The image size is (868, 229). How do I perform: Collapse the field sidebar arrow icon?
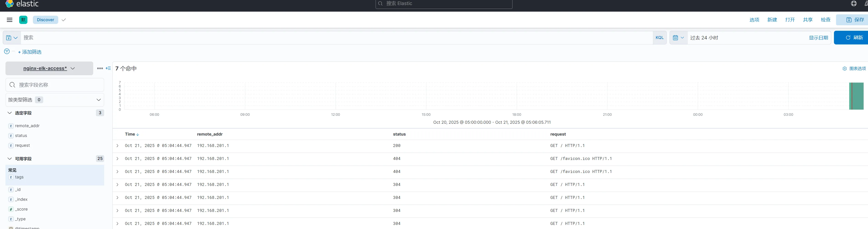click(x=108, y=68)
